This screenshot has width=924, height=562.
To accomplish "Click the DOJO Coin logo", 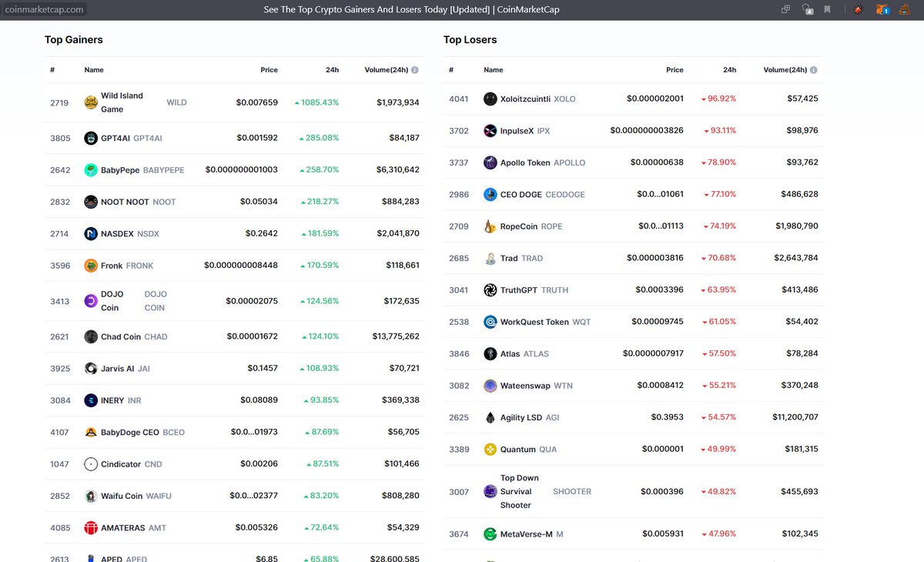I will [91, 301].
